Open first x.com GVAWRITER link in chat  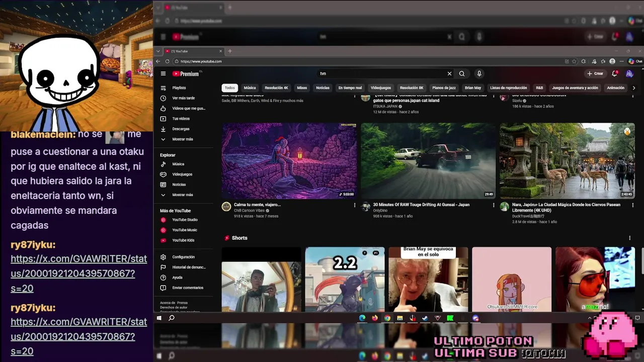click(x=79, y=274)
